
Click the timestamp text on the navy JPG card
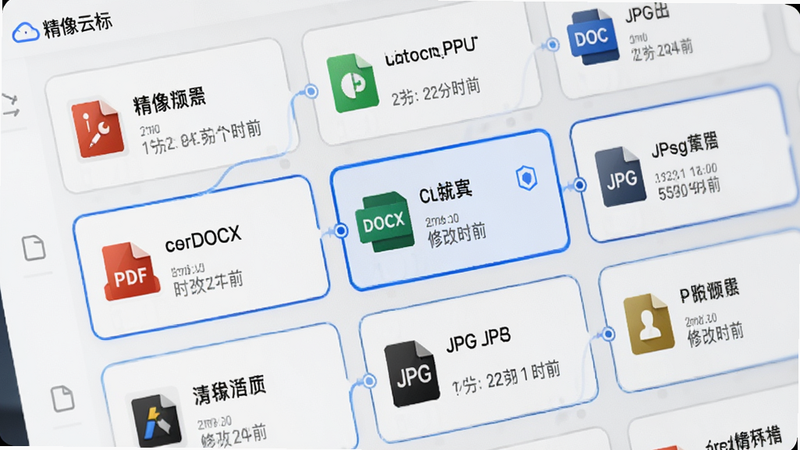(x=688, y=190)
